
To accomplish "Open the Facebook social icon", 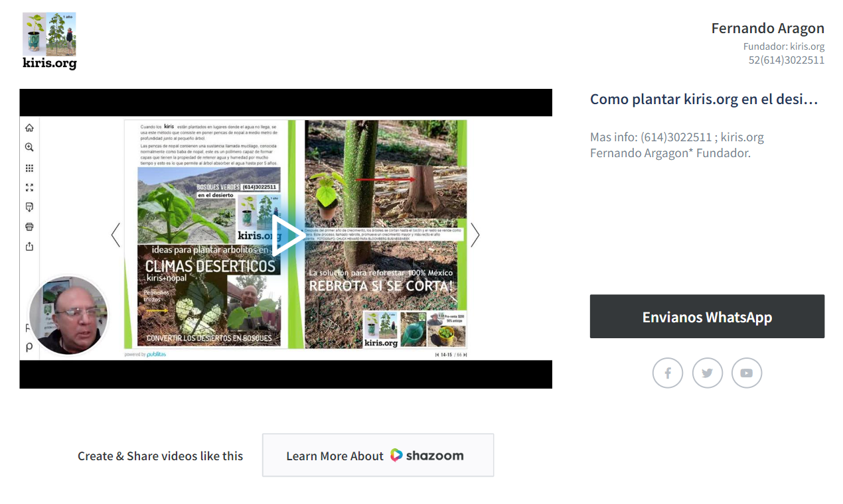I will point(668,373).
